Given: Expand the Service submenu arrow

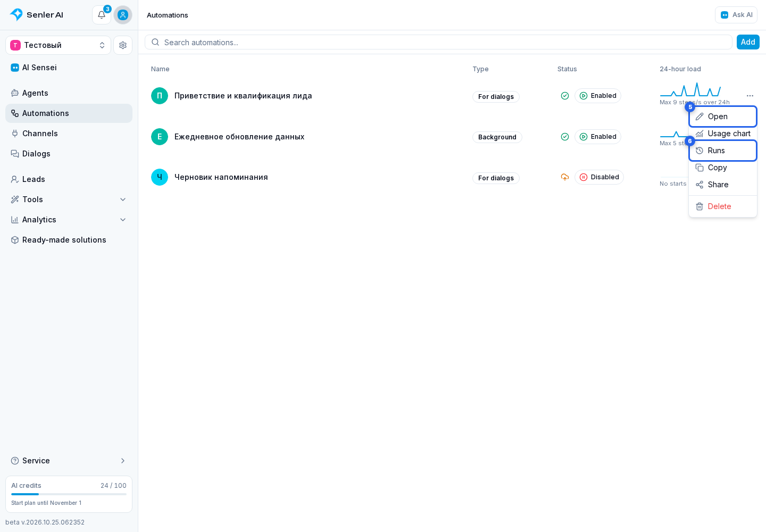Looking at the screenshot, I should (x=123, y=461).
